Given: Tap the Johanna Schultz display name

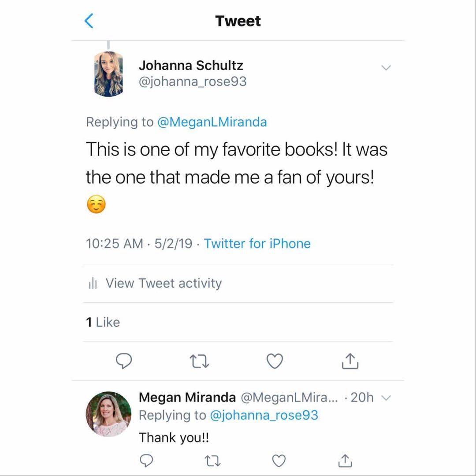Looking at the screenshot, I should click(191, 66).
